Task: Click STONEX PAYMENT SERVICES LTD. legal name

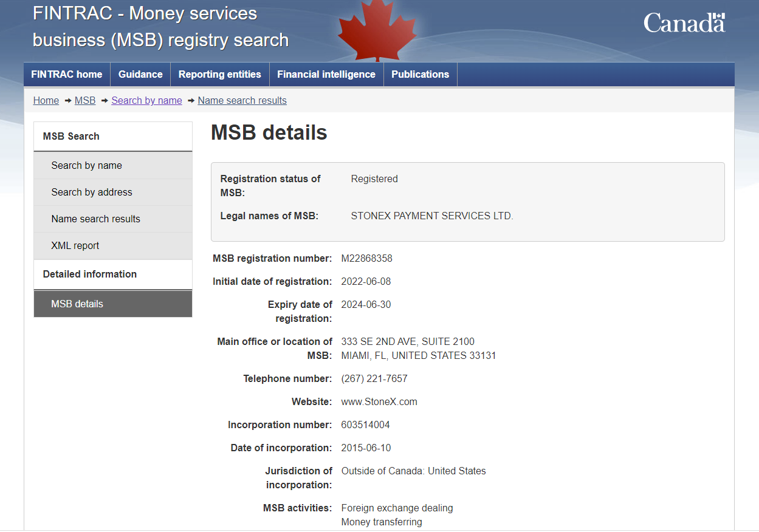Action: point(432,216)
